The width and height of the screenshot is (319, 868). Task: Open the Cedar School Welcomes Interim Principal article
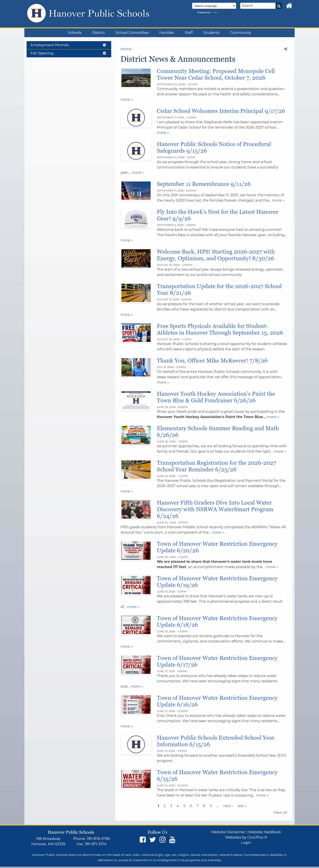(221, 111)
